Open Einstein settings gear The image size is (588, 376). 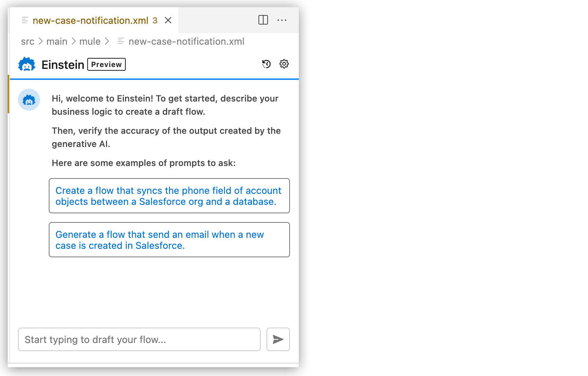coord(284,64)
